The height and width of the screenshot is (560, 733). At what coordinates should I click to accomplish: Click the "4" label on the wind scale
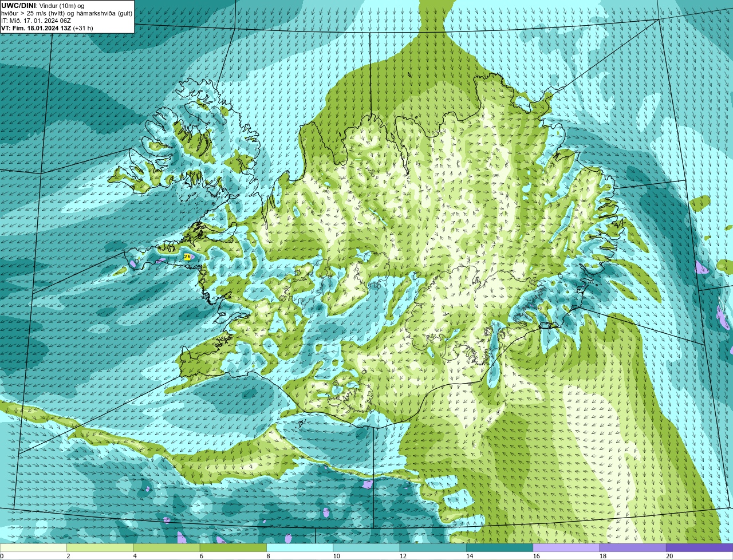(135, 556)
